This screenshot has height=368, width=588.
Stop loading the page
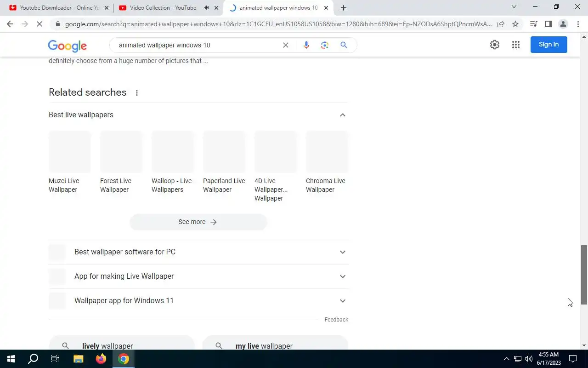40,24
